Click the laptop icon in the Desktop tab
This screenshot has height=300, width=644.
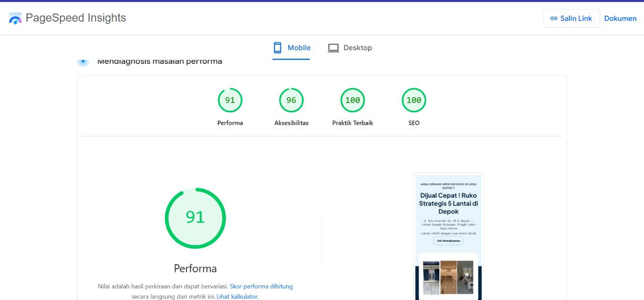333,48
